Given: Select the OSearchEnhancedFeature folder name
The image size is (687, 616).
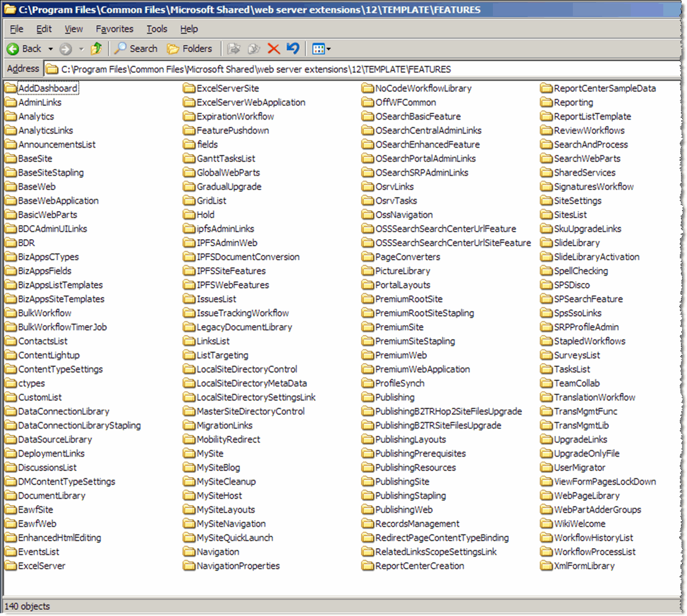Looking at the screenshot, I should [428, 144].
